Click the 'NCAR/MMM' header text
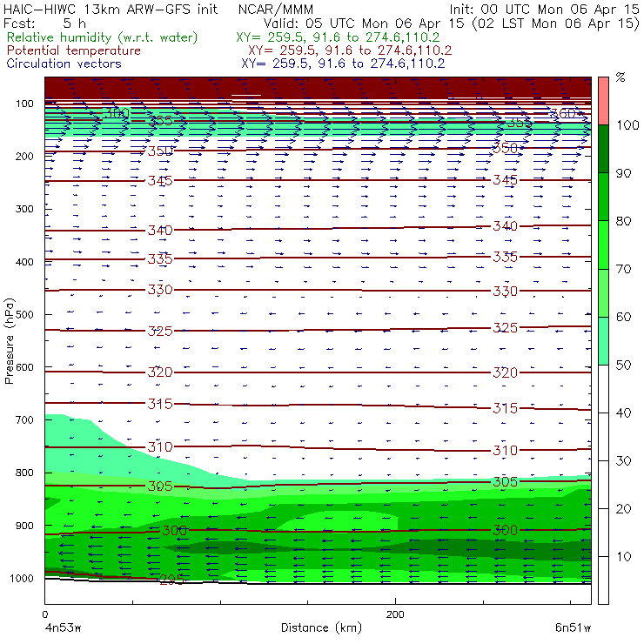The height and width of the screenshot is (644, 644). point(276,10)
